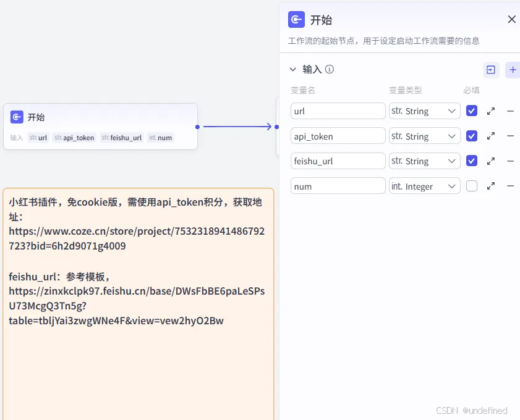Click the int num tag on node

point(161,138)
